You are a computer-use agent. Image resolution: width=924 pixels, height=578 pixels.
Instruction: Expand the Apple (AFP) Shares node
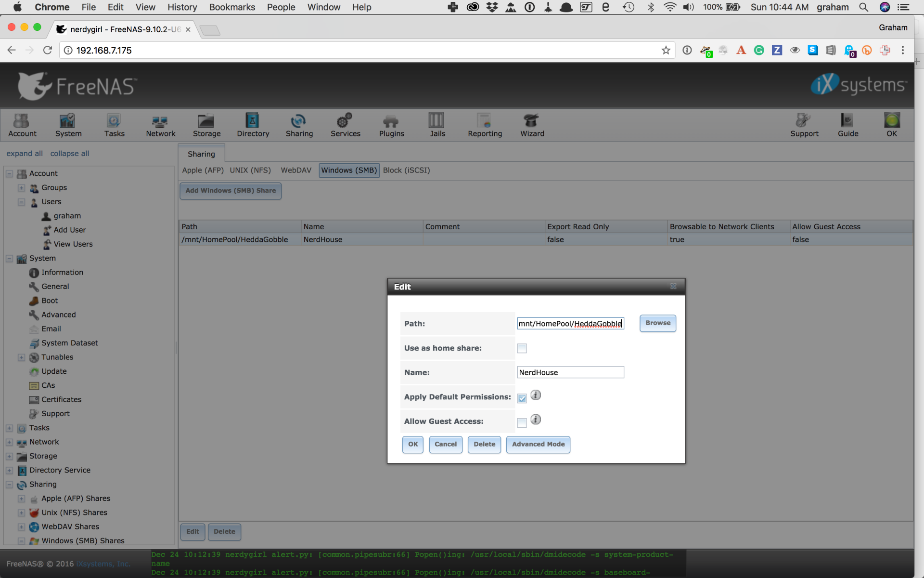pos(21,499)
